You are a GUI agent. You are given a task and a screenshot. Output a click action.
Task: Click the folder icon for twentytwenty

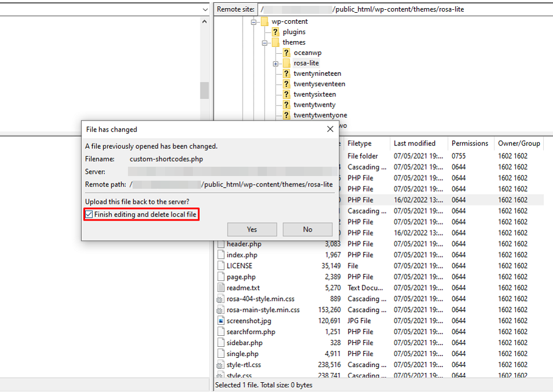(x=285, y=105)
